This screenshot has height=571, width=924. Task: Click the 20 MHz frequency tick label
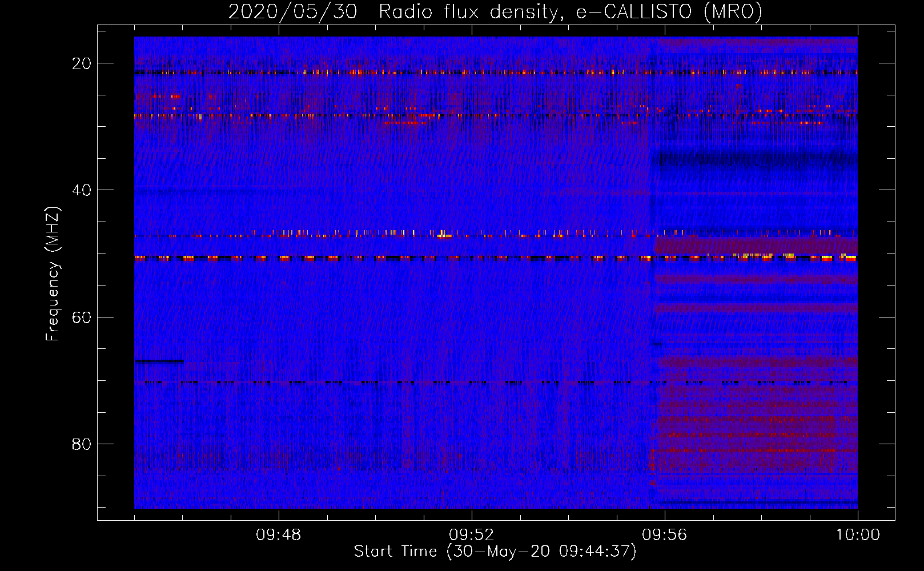click(82, 63)
